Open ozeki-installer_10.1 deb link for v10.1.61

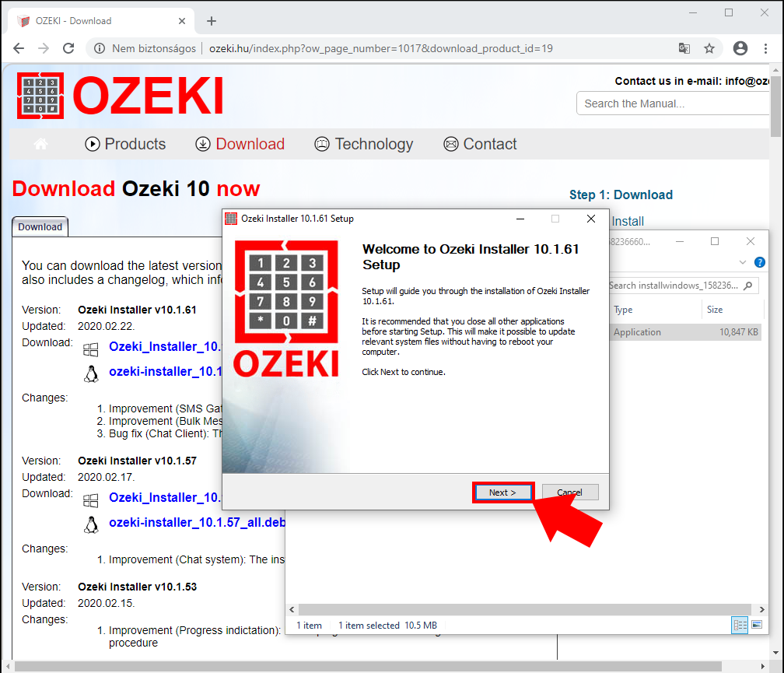[x=166, y=371]
